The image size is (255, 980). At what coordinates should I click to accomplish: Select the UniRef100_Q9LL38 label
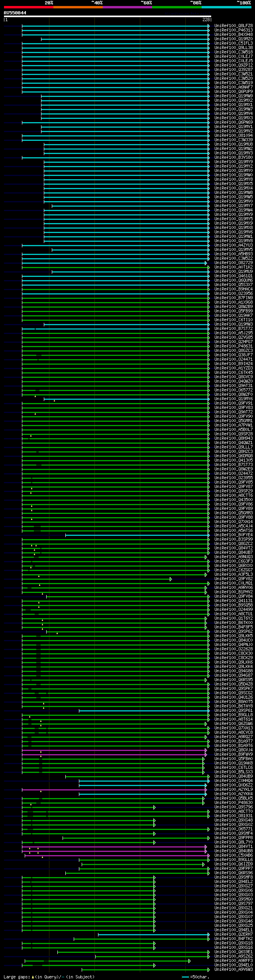(x=233, y=48)
